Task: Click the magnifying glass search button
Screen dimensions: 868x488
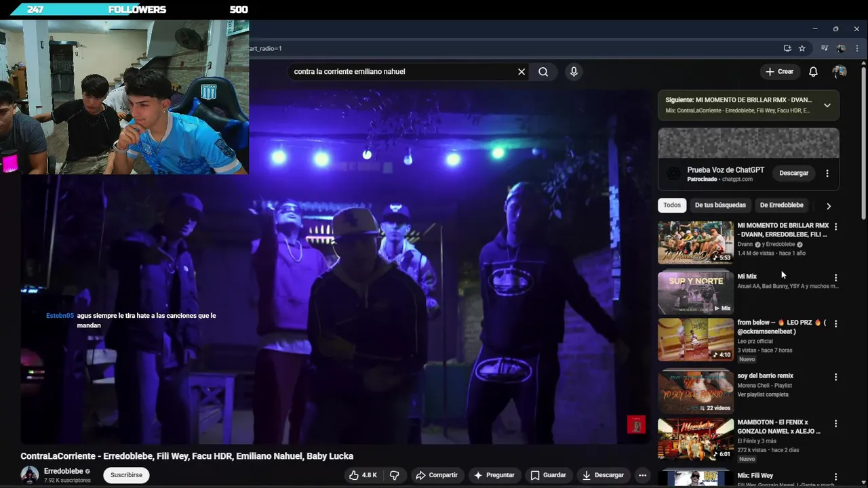Action: coord(543,72)
